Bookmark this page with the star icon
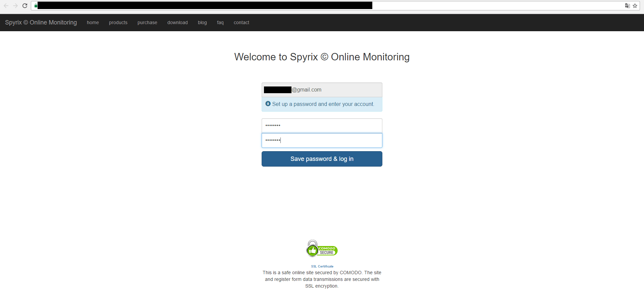Image resolution: width=644 pixels, height=300 pixels. (x=635, y=6)
